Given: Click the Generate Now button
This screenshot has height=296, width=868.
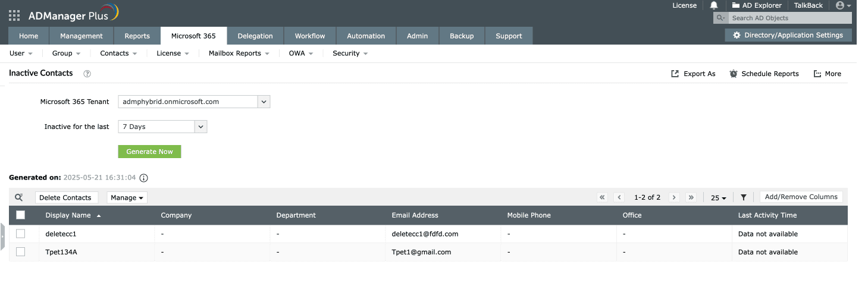Looking at the screenshot, I should 149,152.
